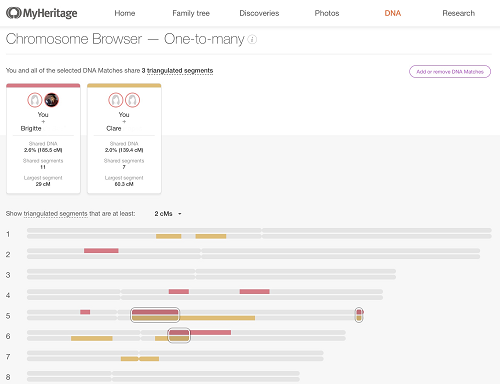Click Brigitte's shared DNA value 2.6%
The image size is (500, 384).
[43, 150]
